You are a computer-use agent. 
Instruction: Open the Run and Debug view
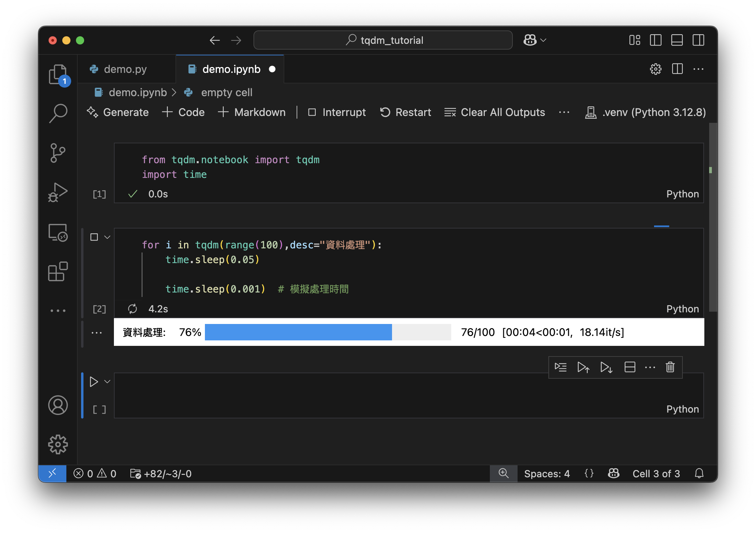pos(58,193)
